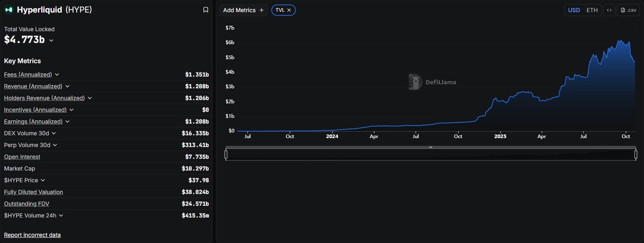Switch chart currency to USD

[574, 10]
